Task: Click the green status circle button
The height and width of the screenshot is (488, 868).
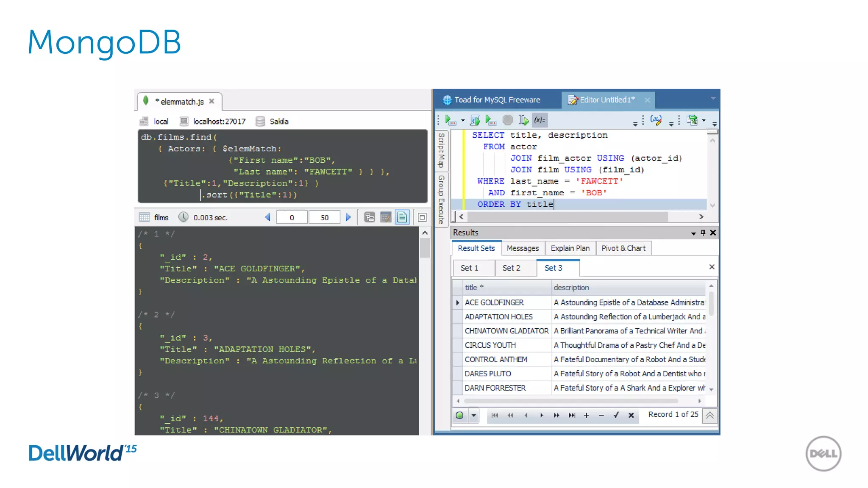Action: 460,416
